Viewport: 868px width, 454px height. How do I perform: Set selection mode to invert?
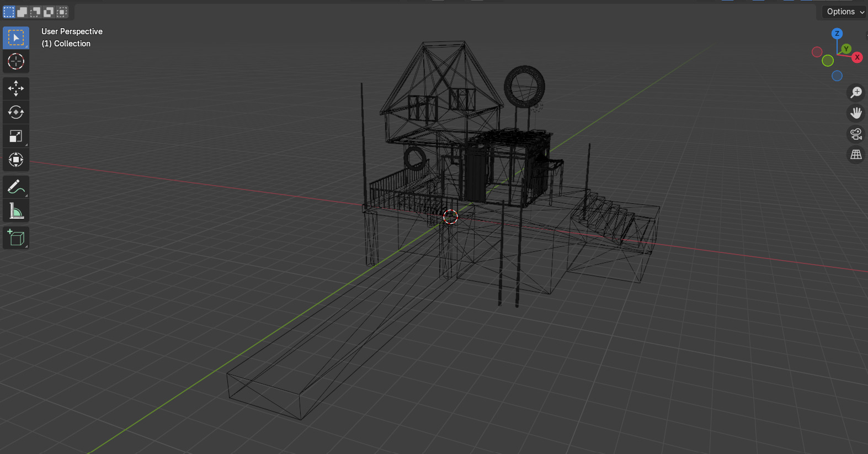click(49, 12)
